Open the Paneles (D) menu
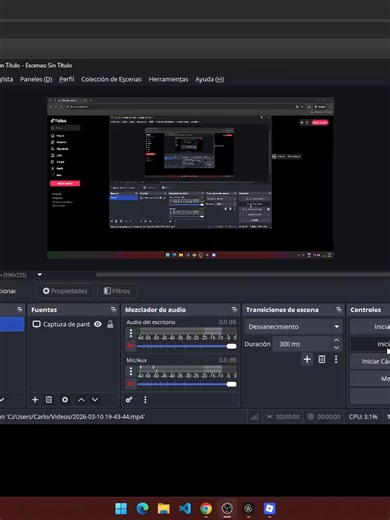This screenshot has height=520, width=390. 36,79
